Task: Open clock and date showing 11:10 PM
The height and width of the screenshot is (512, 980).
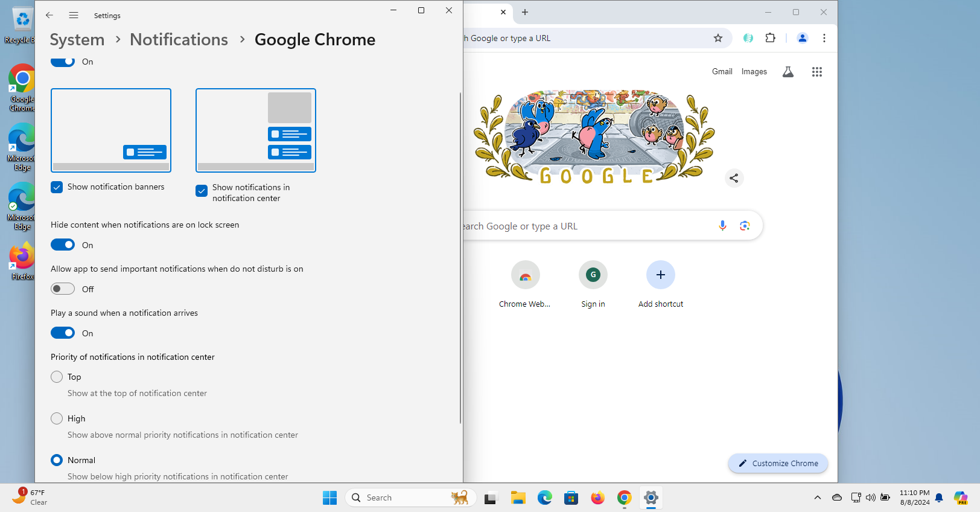Action: (x=915, y=498)
